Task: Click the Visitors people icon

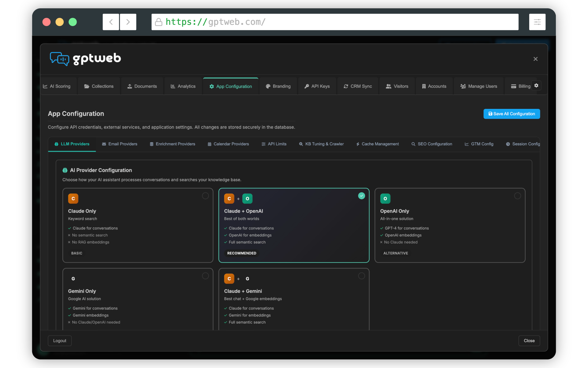Action: (x=389, y=86)
